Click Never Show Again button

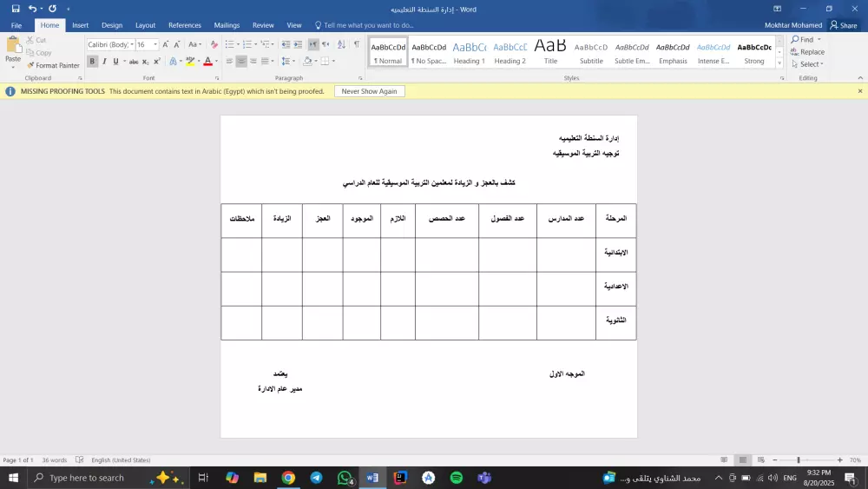tap(369, 91)
